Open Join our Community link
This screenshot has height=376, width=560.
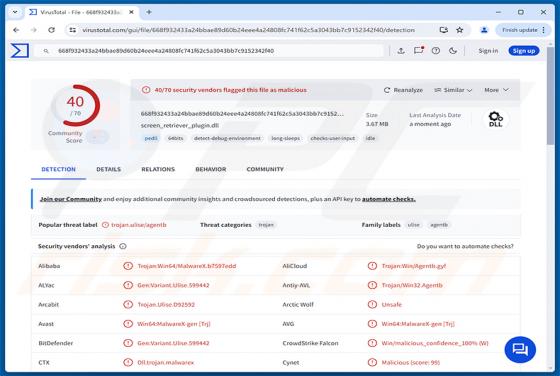tap(71, 199)
